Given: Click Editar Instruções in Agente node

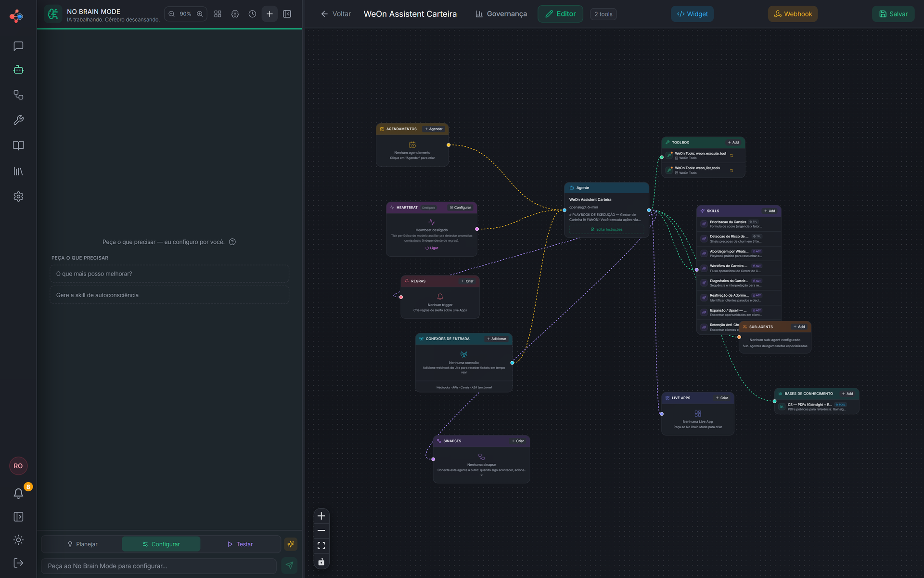Looking at the screenshot, I should (606, 230).
